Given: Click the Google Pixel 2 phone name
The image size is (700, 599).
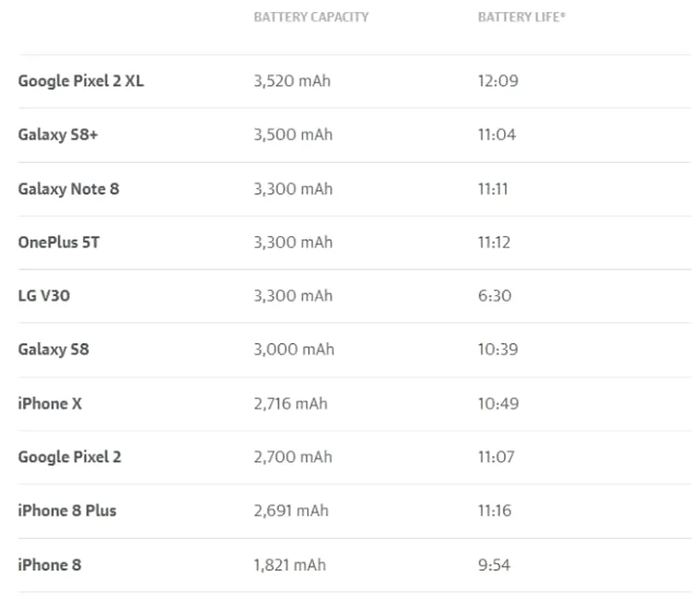Looking at the screenshot, I should coord(69,457).
